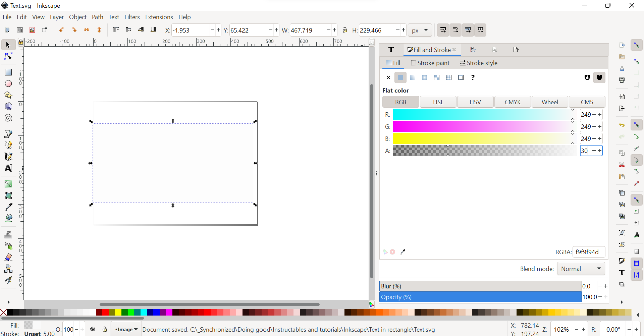Remove fill paint with the X button
644x336 pixels.
[388, 77]
